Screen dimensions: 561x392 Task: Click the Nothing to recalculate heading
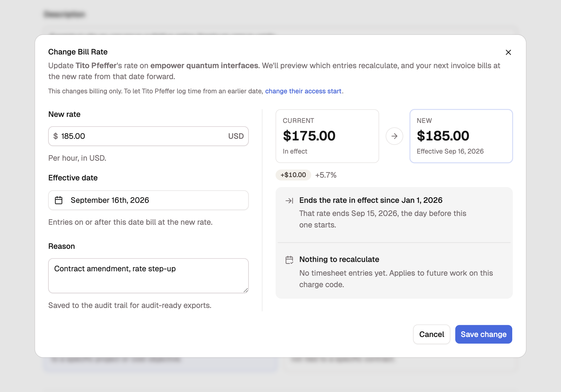coord(339,259)
